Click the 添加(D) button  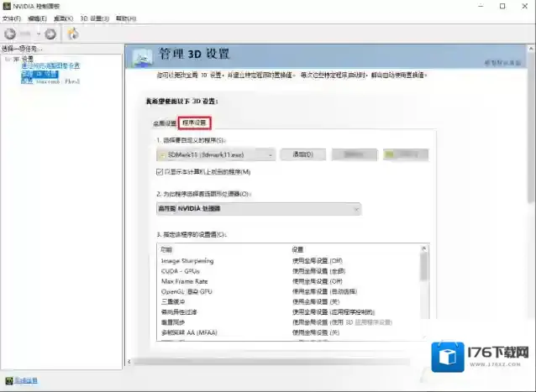303,154
